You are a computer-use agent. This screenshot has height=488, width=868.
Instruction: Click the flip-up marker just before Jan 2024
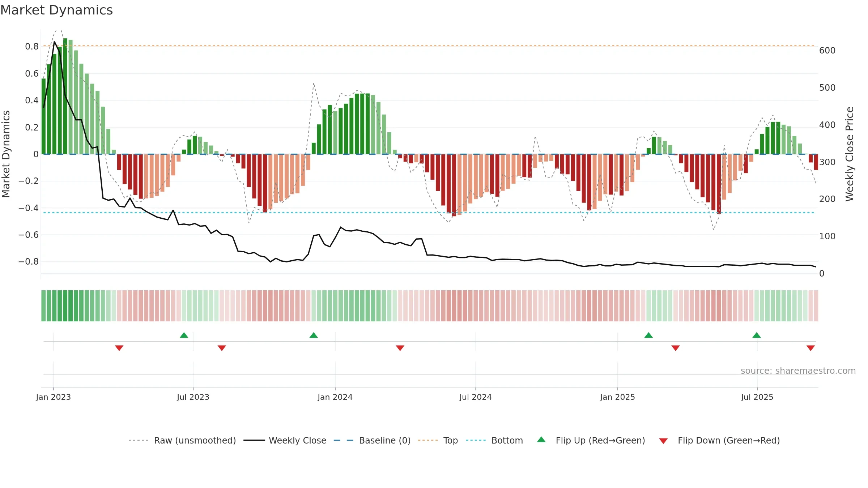point(314,335)
